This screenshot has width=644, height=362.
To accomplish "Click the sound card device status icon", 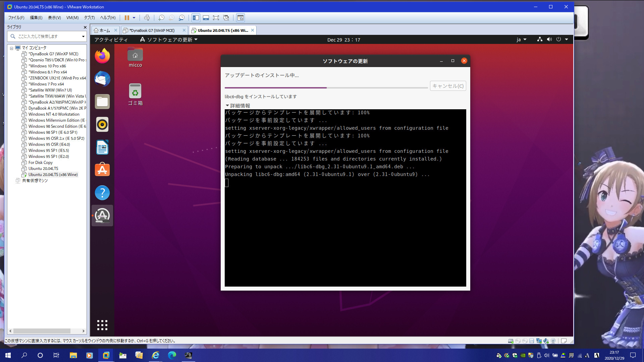I will [546, 341].
